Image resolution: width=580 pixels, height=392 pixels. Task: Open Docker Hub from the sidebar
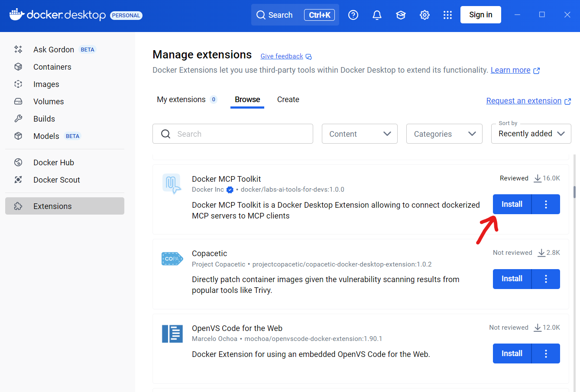65,162
